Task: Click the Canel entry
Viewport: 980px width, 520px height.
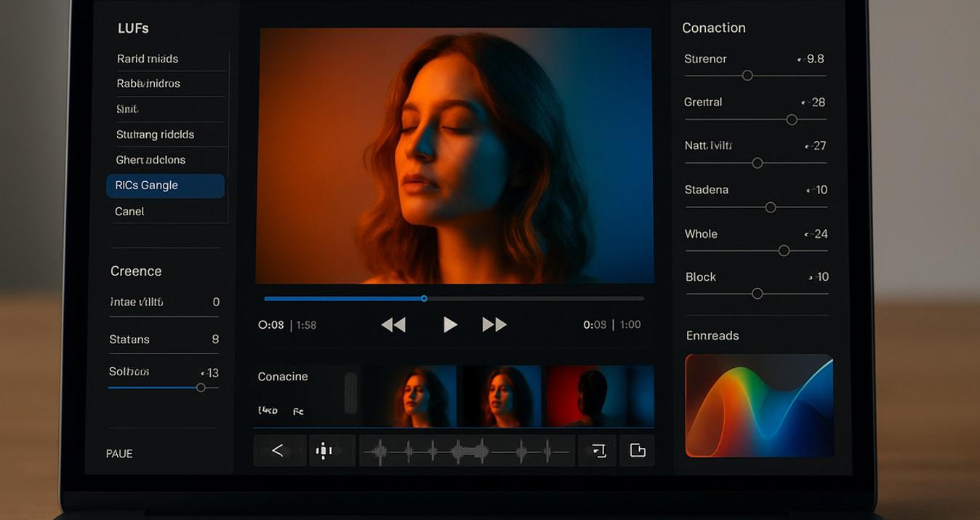Action: click(x=129, y=212)
